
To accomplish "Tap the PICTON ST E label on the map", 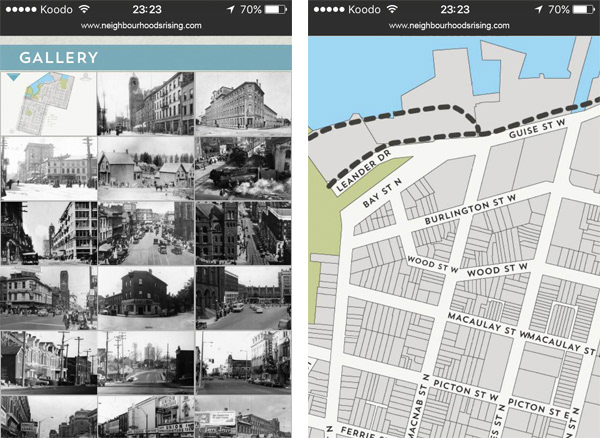I will click(x=539, y=408).
